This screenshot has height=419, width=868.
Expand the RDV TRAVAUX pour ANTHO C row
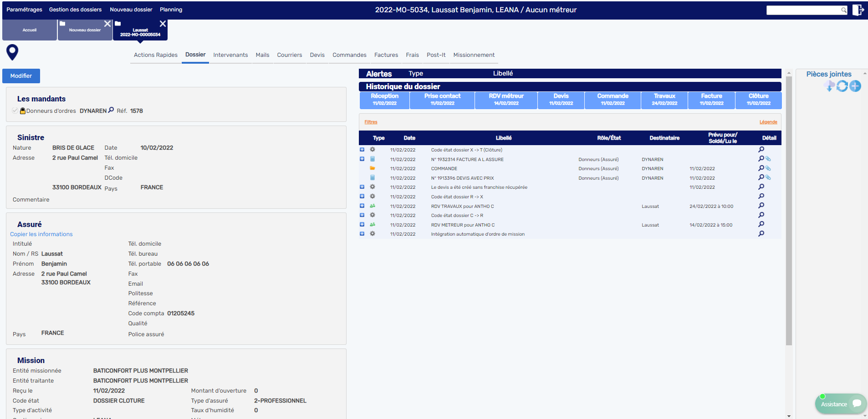click(x=362, y=206)
